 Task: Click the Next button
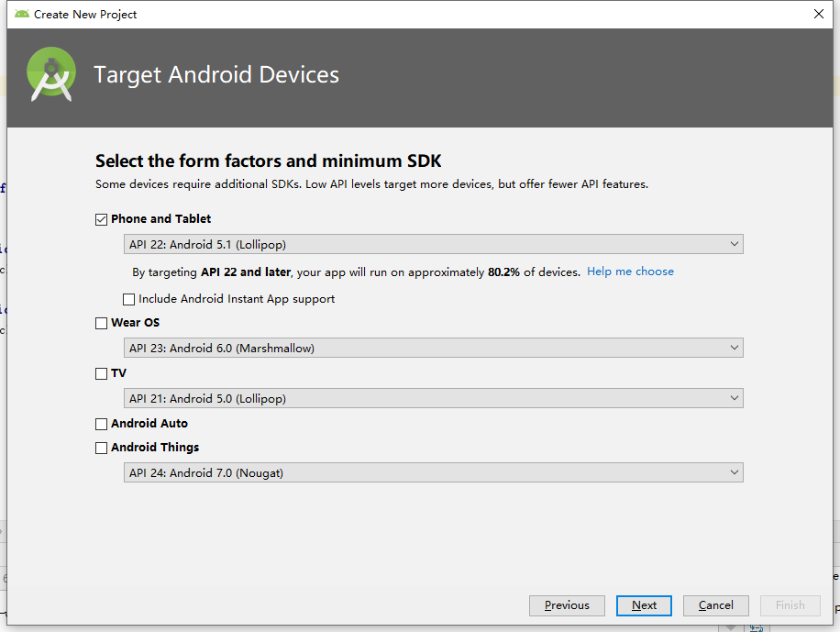(644, 605)
